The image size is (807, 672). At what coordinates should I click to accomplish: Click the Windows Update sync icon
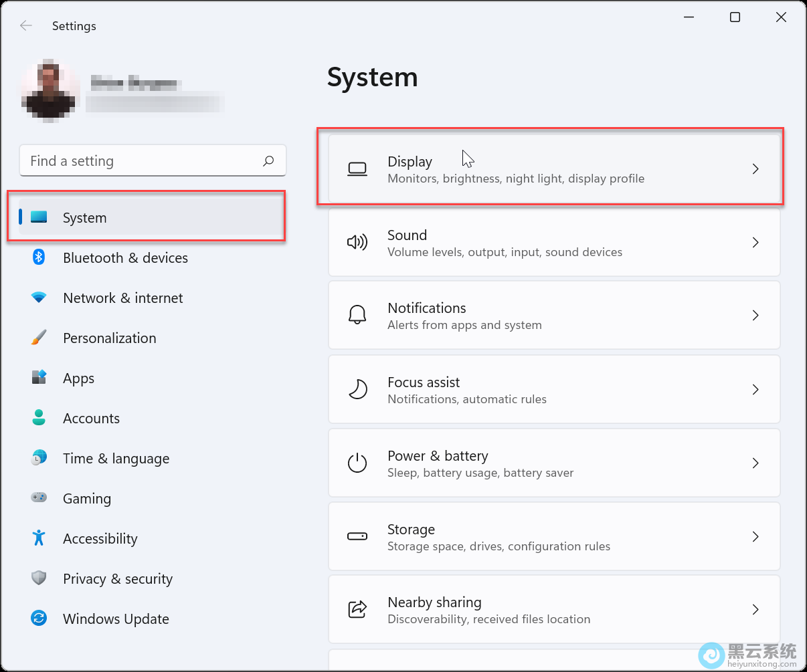(x=39, y=619)
